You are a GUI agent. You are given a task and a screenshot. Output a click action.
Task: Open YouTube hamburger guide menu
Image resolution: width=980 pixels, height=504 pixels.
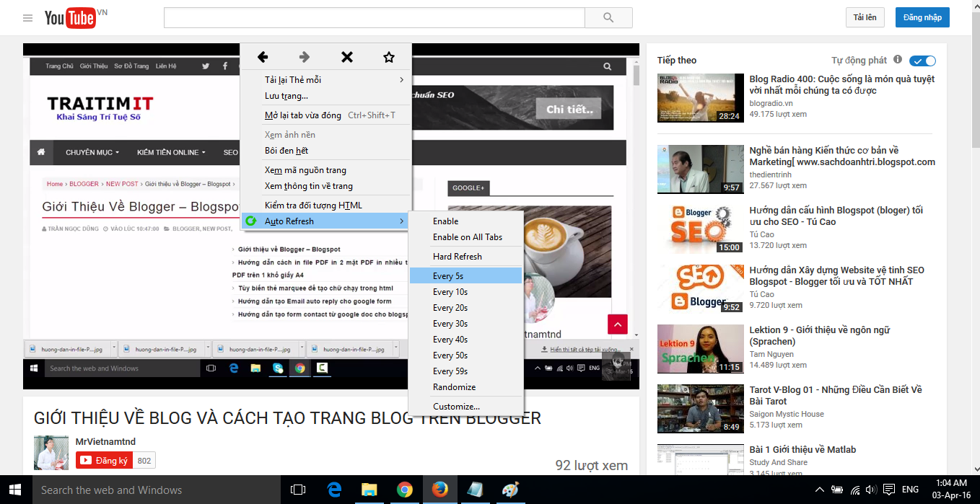point(28,18)
